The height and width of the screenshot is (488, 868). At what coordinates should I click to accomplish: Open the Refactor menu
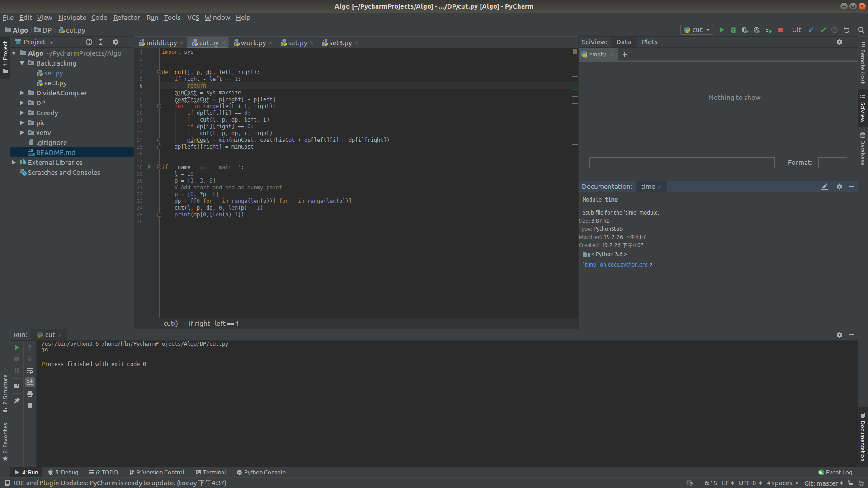126,18
